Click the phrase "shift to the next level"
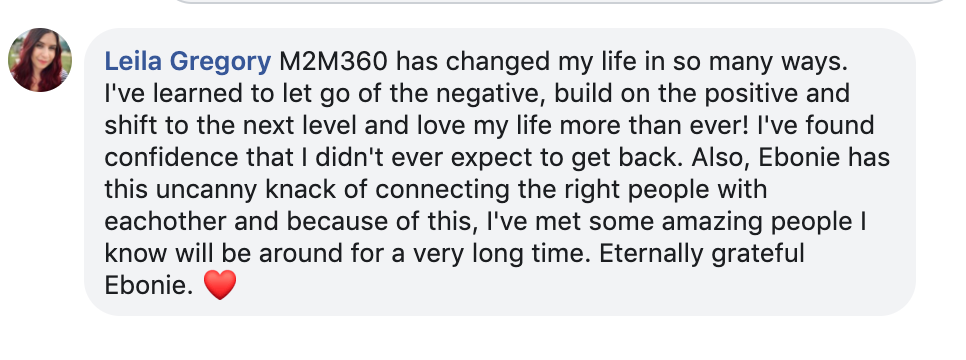This screenshot has height=360, width=966. pyautogui.click(x=230, y=126)
